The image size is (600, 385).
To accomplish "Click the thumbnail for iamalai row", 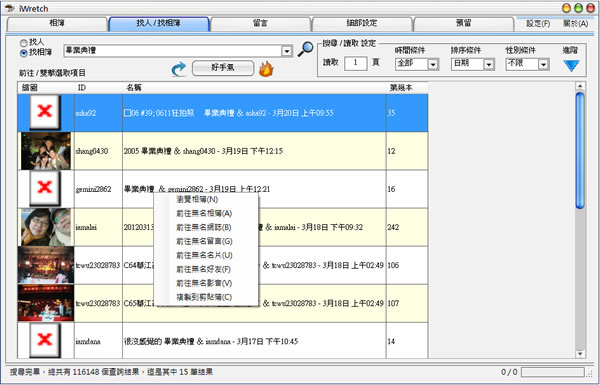I will [x=46, y=227].
